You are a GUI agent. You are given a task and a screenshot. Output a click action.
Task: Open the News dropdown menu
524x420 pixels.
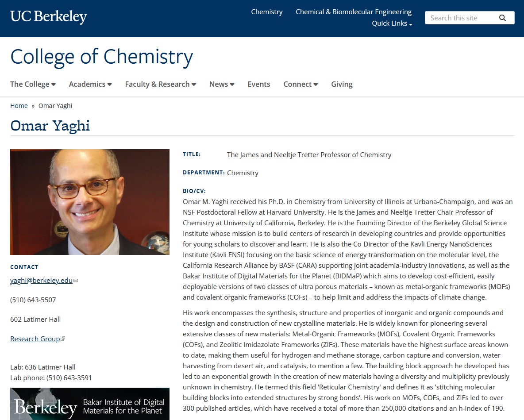[222, 84]
